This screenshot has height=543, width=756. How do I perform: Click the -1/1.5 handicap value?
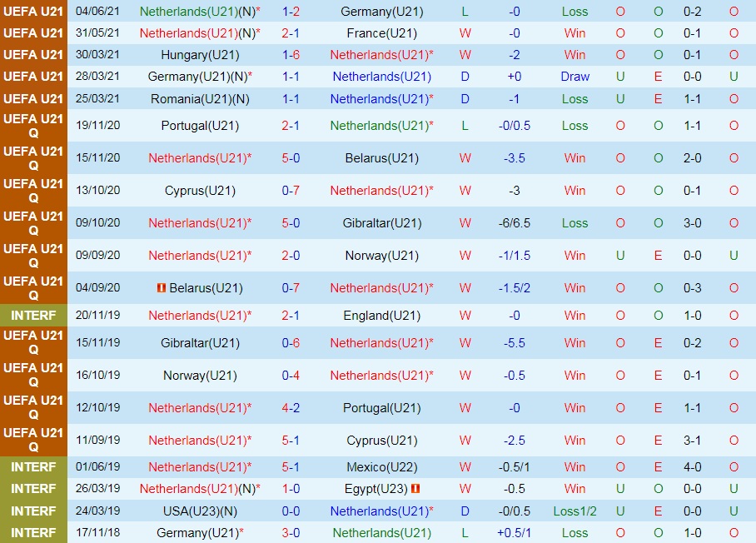pos(515,255)
